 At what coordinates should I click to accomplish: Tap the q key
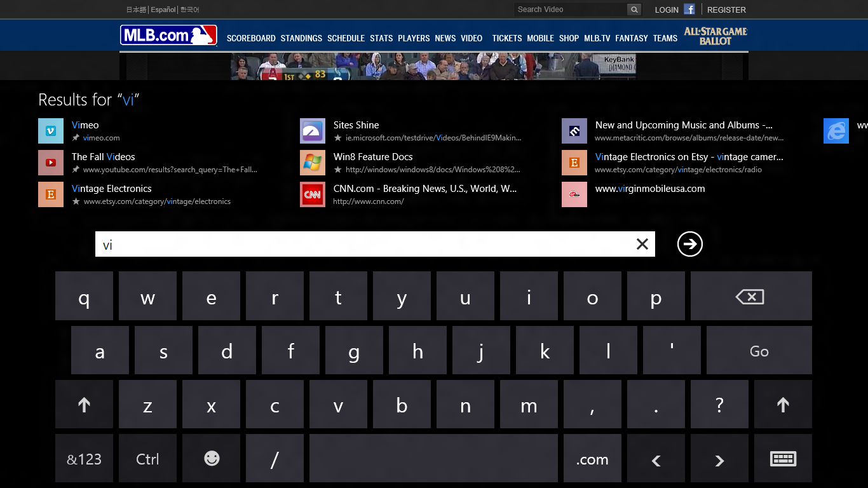coord(84,296)
